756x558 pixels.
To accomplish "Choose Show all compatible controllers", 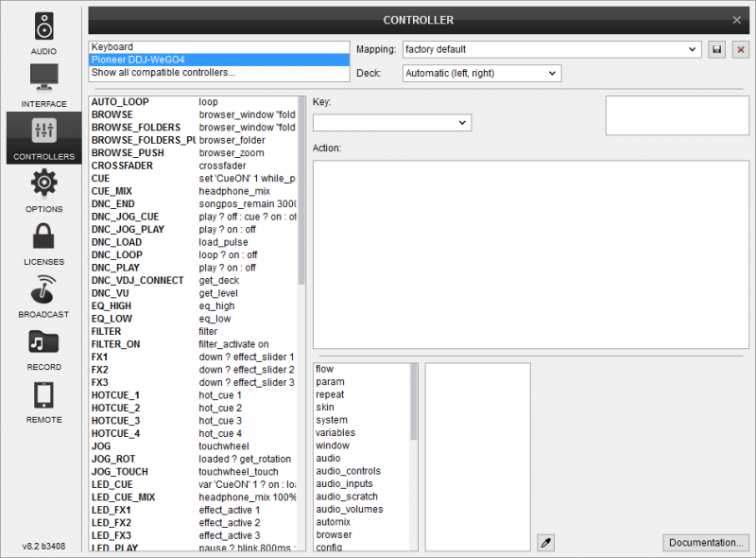I will pos(219,73).
